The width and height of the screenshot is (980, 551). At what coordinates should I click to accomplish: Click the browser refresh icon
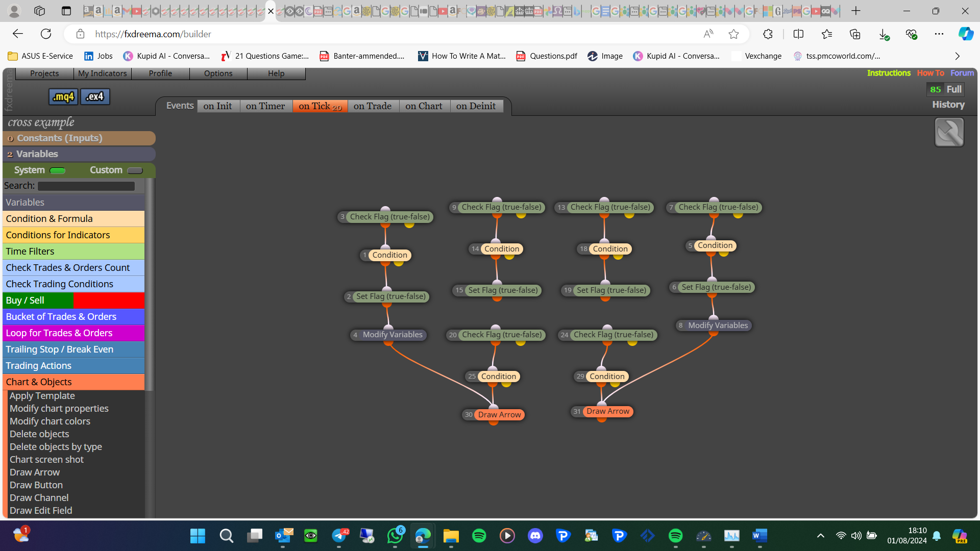[46, 34]
